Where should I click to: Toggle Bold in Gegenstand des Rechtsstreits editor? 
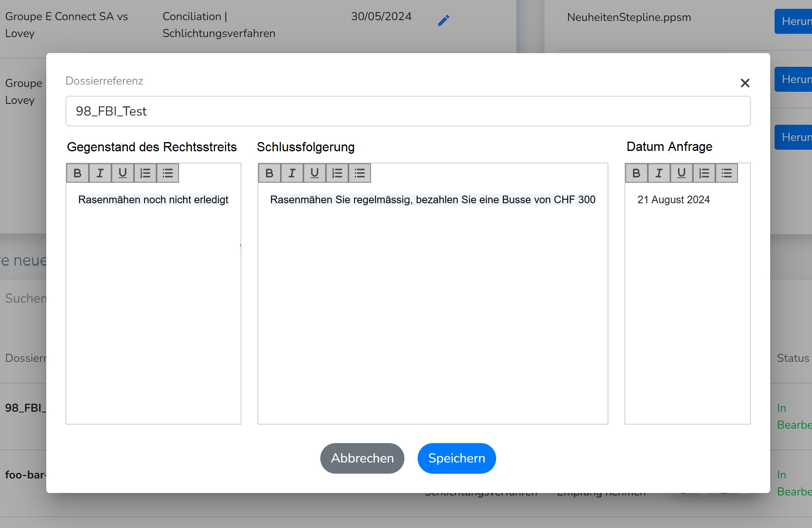click(x=78, y=173)
